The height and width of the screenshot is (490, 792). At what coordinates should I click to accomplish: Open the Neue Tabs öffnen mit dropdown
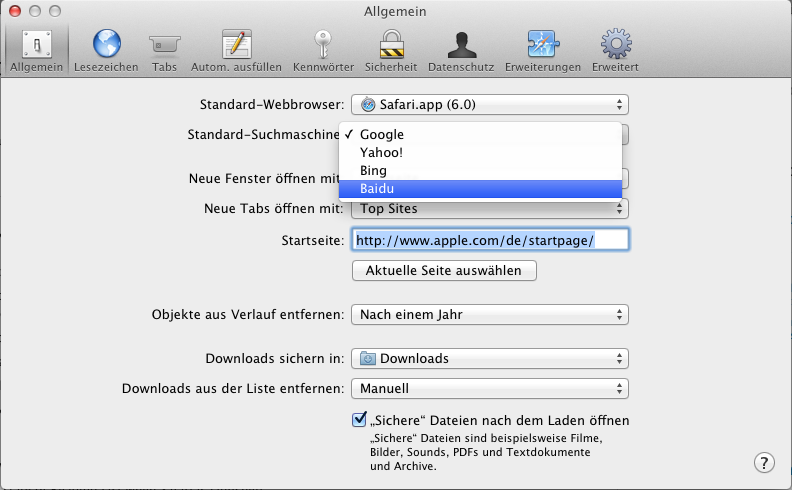pyautogui.click(x=490, y=210)
